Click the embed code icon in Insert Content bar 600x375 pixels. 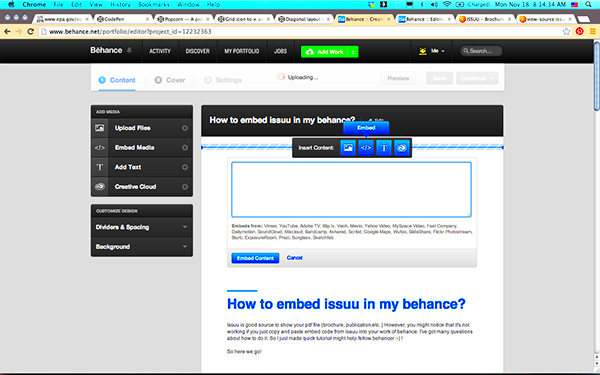366,148
